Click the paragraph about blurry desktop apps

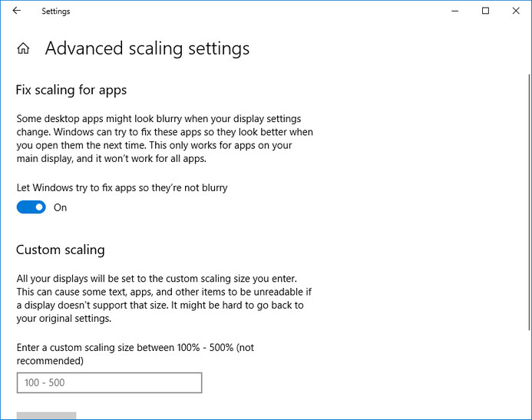click(164, 138)
